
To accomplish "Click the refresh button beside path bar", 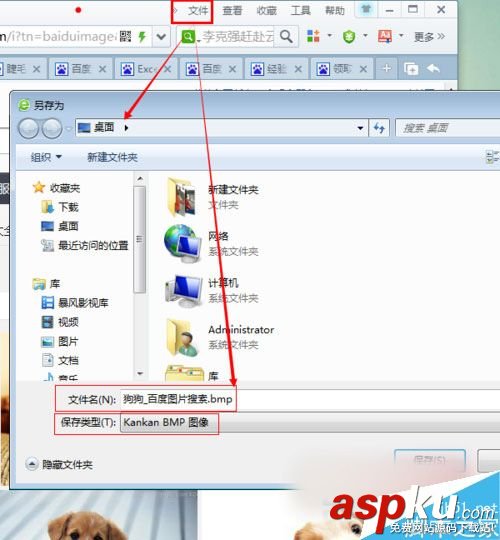I will coord(379,128).
